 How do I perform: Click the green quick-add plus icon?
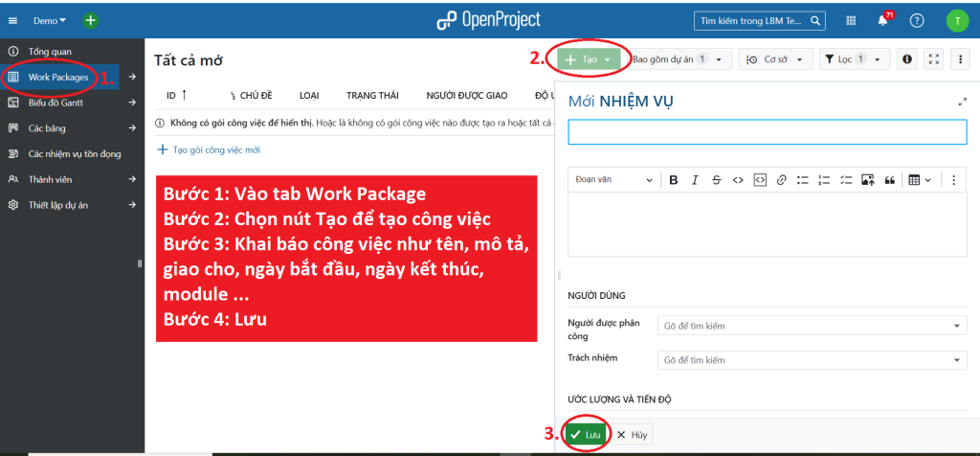[x=90, y=20]
